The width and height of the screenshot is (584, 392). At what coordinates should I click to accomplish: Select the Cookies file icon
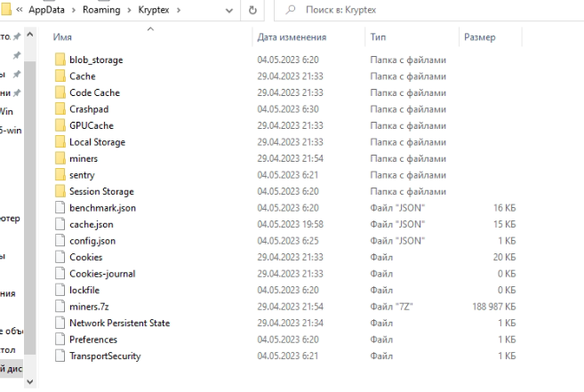click(x=60, y=257)
